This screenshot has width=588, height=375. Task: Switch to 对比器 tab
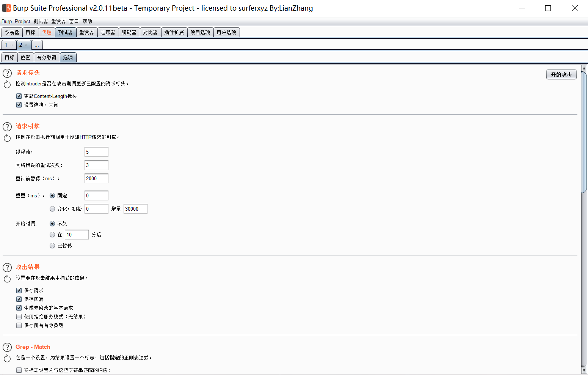pyautogui.click(x=151, y=32)
